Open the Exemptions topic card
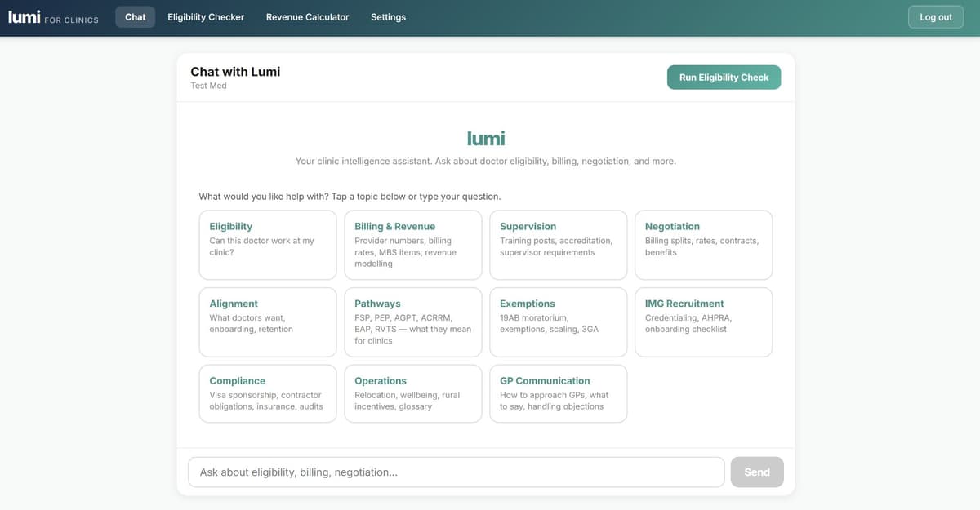 558,322
